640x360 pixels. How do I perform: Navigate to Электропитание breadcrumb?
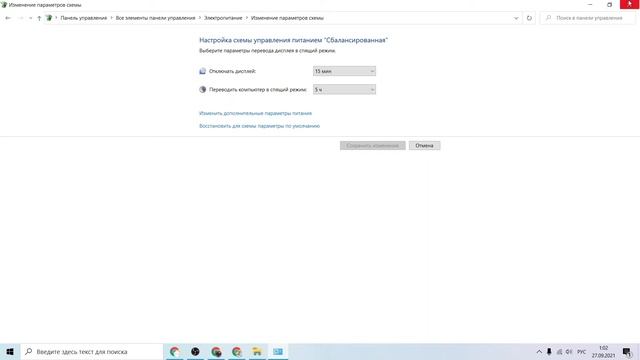tap(223, 18)
